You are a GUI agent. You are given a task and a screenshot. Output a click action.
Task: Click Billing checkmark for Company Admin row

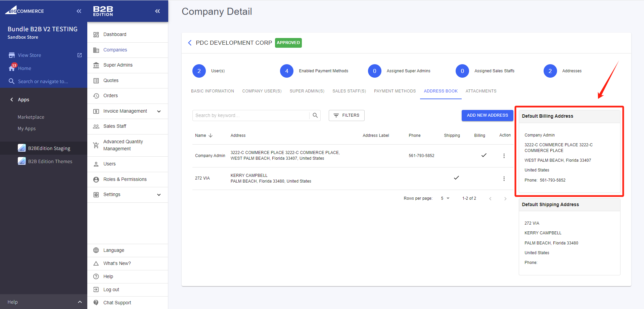(484, 155)
